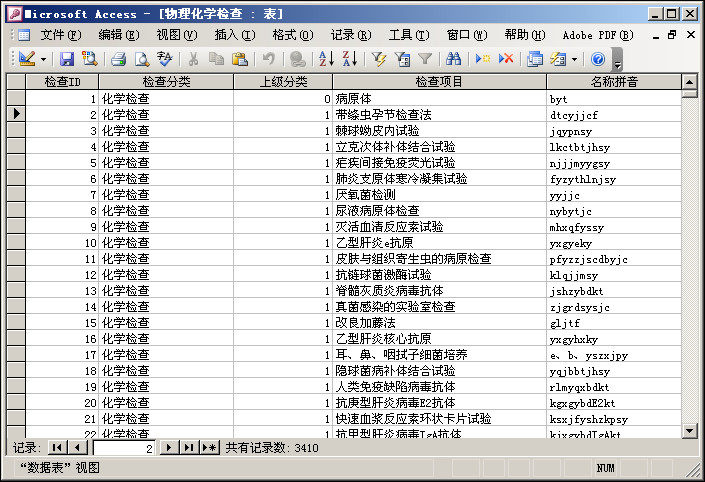The image size is (705, 482).
Task: Click the Copy icon
Action: click(217, 59)
